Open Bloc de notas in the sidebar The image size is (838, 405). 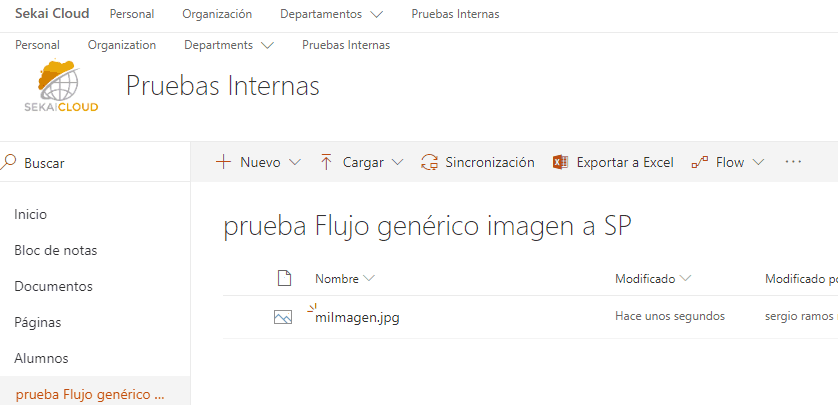click(56, 250)
